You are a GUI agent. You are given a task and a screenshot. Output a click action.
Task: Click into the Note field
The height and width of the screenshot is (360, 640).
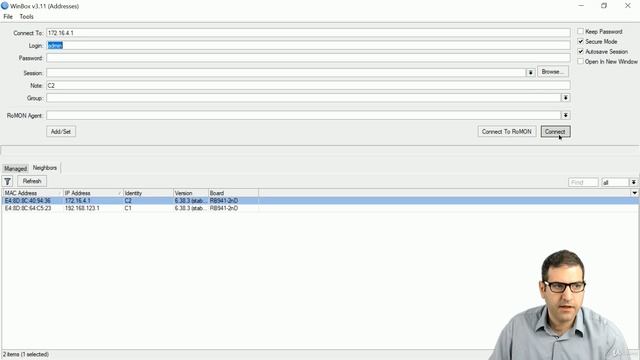click(308, 85)
